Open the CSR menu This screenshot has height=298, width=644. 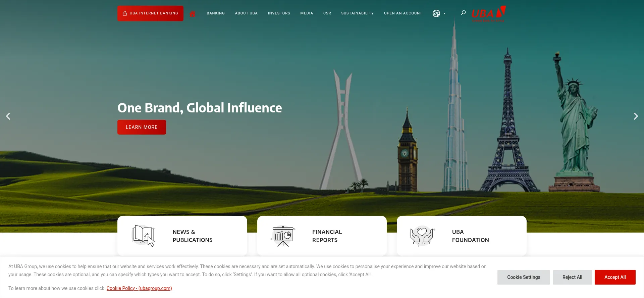[327, 13]
